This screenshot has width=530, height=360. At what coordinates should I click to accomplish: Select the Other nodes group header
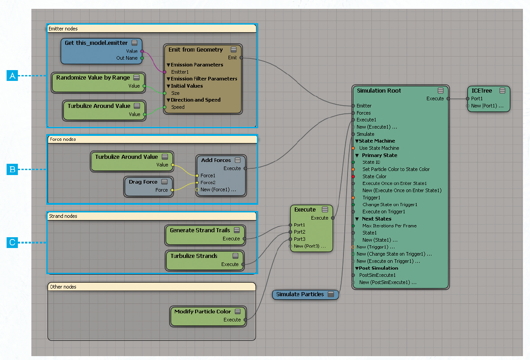pos(152,287)
